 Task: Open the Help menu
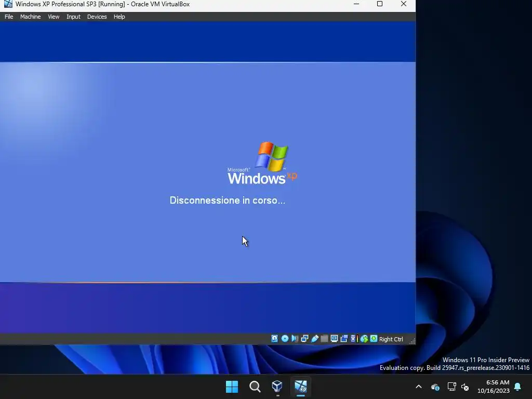point(119,17)
